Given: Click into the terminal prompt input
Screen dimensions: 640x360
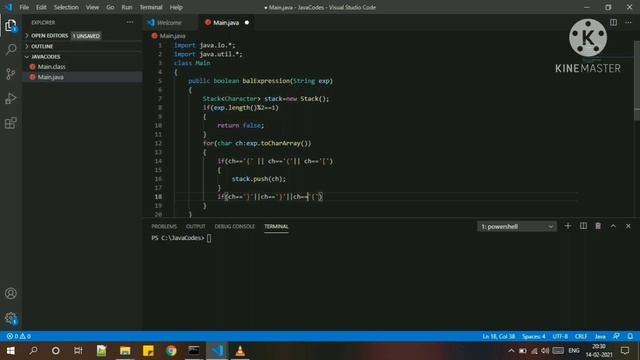Looking at the screenshot, I should pyautogui.click(x=209, y=238).
